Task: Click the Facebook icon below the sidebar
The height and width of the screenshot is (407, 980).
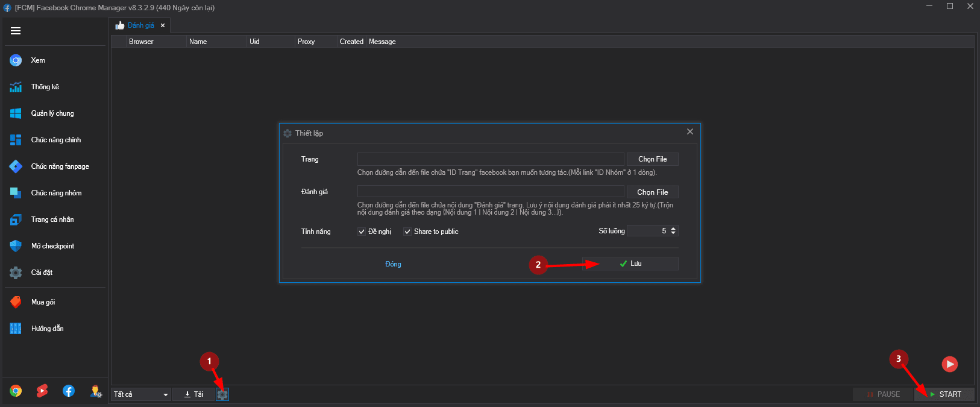Action: 69,391
